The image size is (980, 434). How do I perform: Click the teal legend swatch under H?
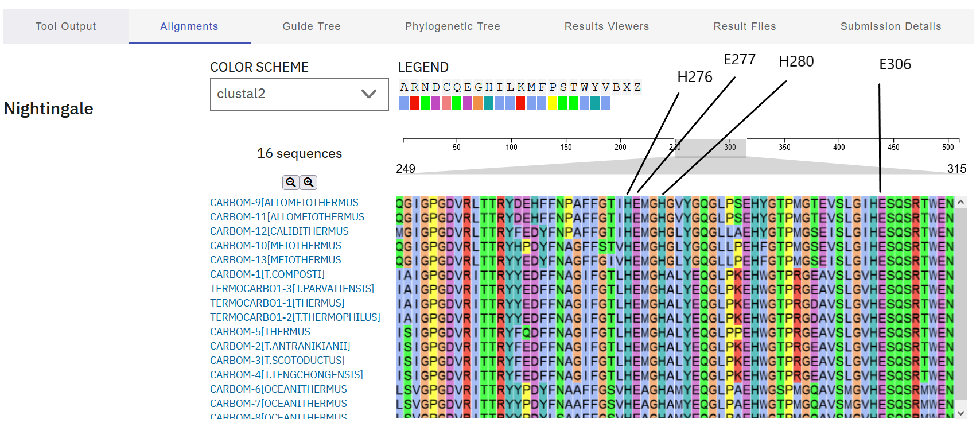pos(489,103)
